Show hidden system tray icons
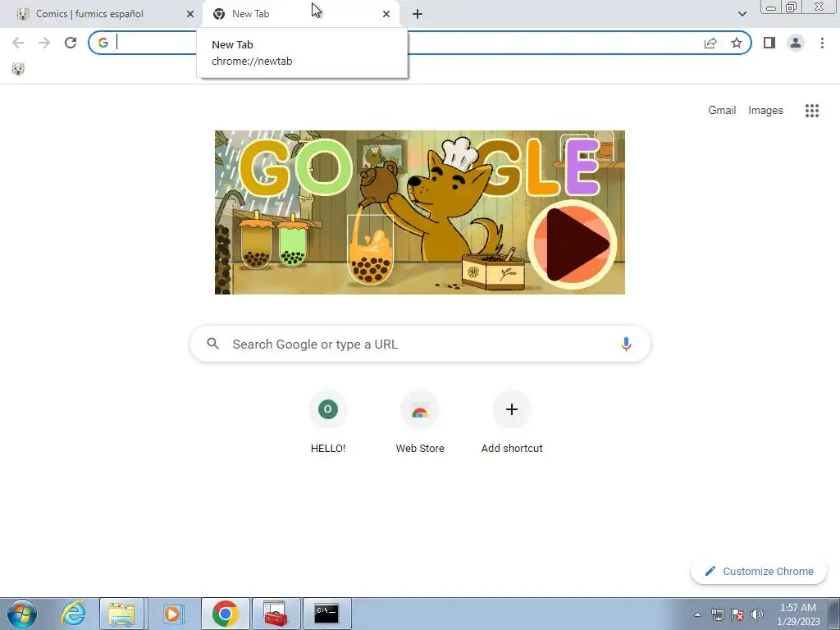Image resolution: width=840 pixels, height=630 pixels. coord(697,614)
